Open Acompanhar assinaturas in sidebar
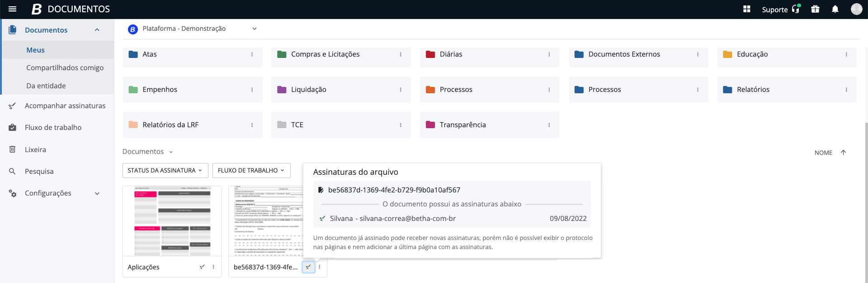The height and width of the screenshot is (283, 868). click(65, 106)
